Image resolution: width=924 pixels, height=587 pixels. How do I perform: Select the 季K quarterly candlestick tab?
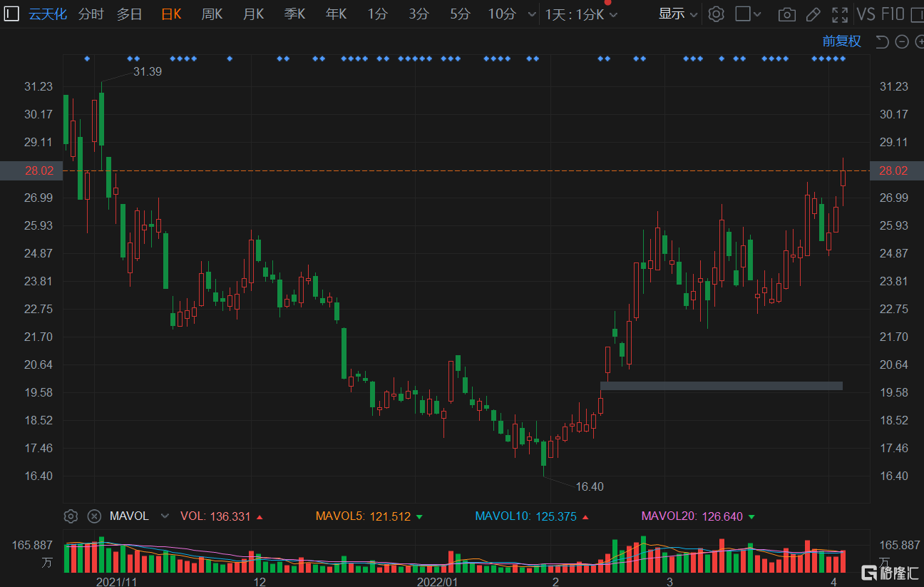pyautogui.click(x=294, y=14)
